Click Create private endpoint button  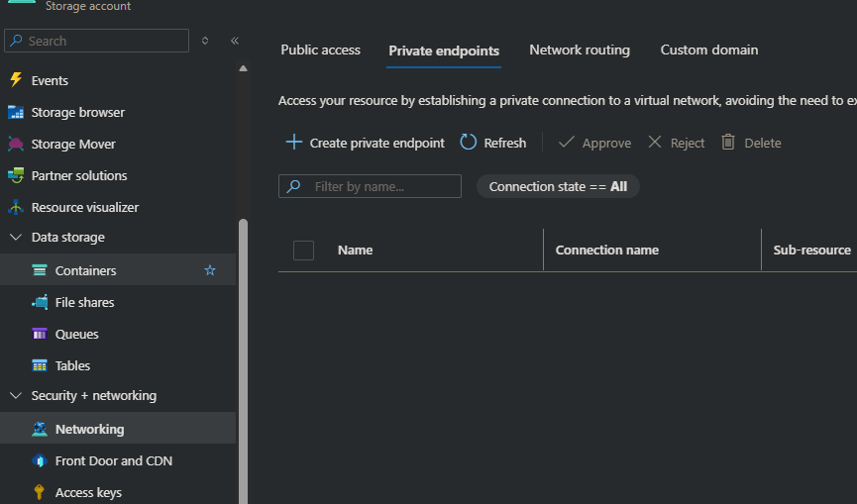[365, 143]
